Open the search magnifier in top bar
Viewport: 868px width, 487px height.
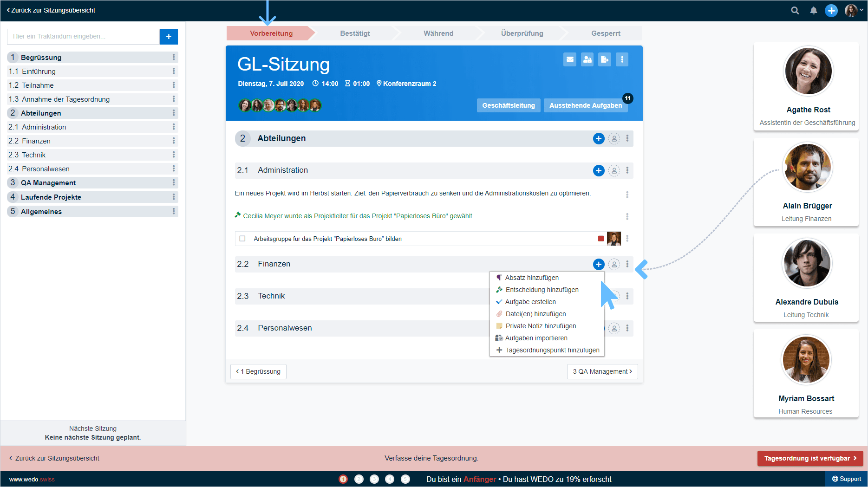tap(795, 10)
